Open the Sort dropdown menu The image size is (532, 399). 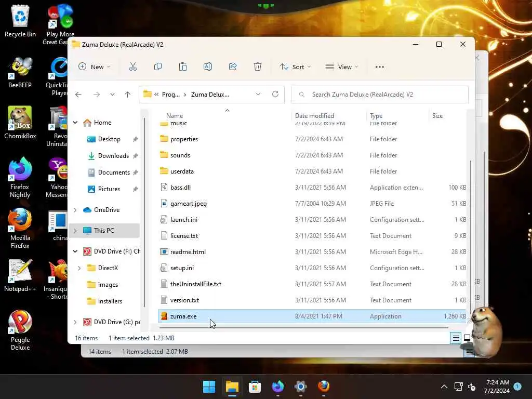pos(296,67)
